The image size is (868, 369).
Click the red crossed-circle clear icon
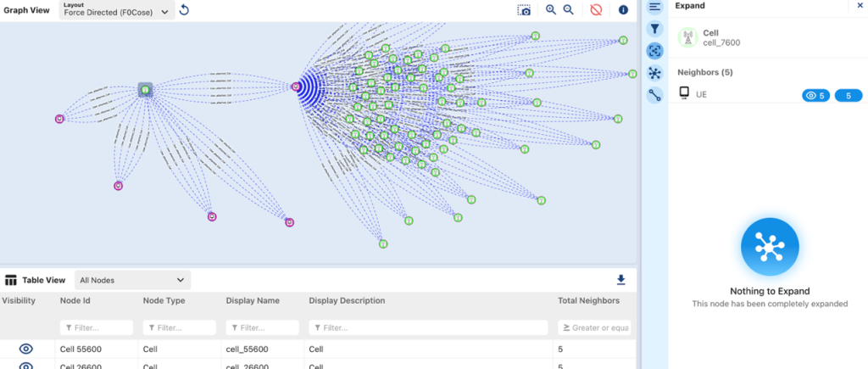[x=596, y=10]
